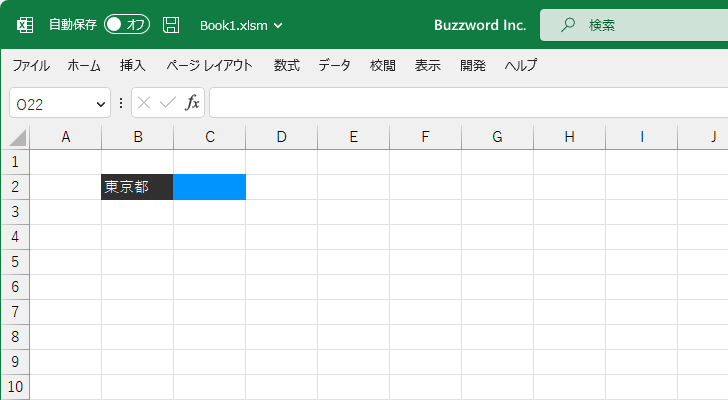Viewport: 728px width, 400px height.
Task: Select row 4 header
Action: (x=15, y=237)
